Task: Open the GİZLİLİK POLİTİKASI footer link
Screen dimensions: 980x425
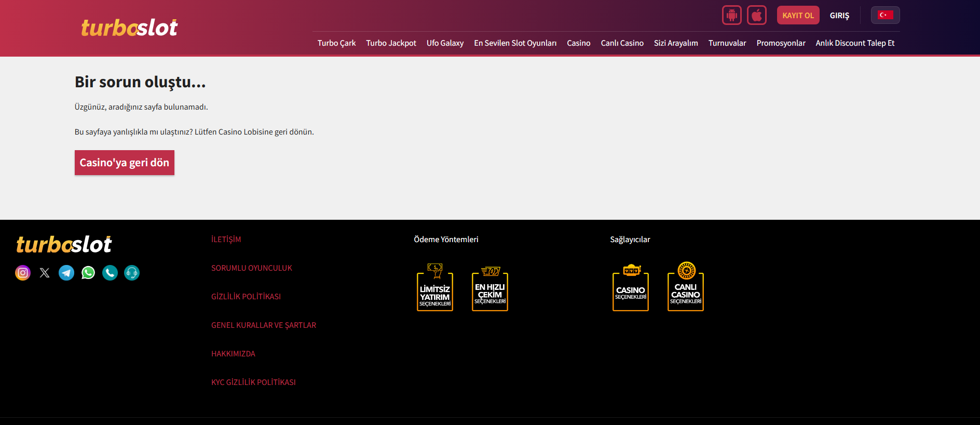Action: 246,297
